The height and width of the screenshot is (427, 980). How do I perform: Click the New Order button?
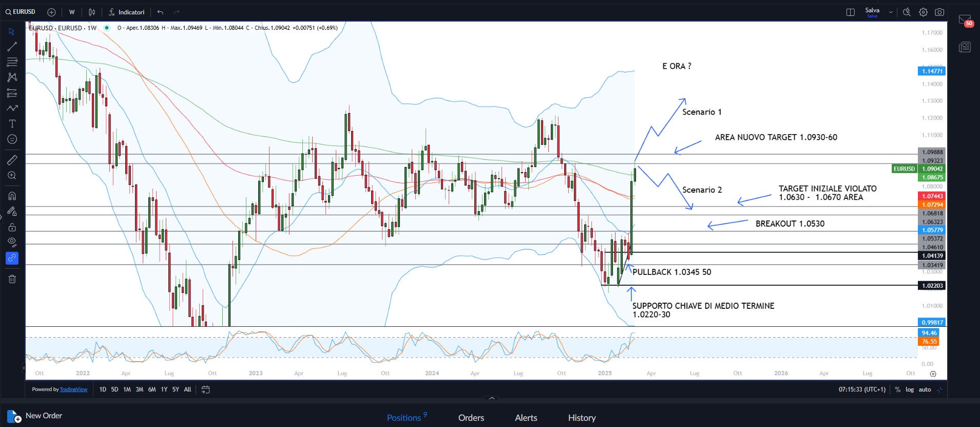[35, 416]
